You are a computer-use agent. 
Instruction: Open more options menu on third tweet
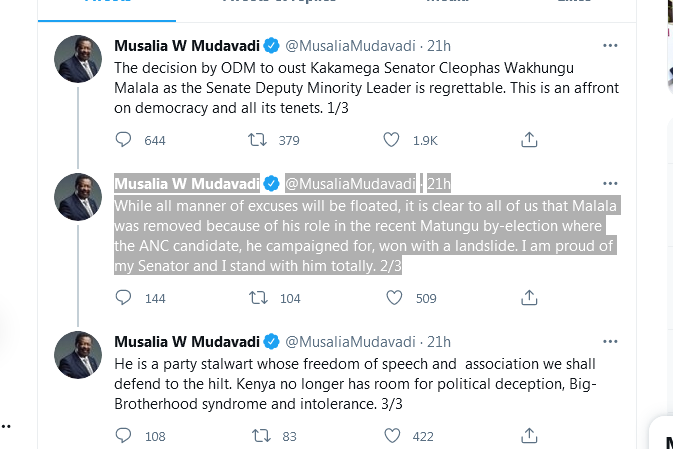pyautogui.click(x=609, y=342)
